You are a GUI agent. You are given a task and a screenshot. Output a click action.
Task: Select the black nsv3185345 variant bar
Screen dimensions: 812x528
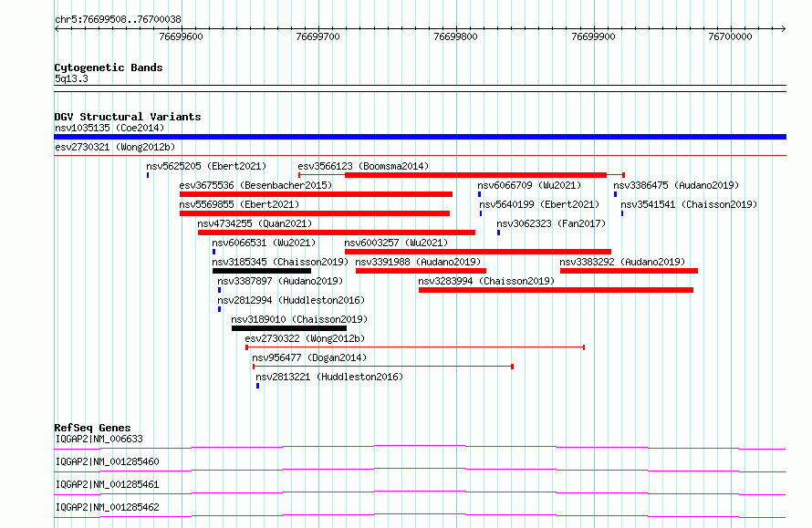[x=262, y=271]
